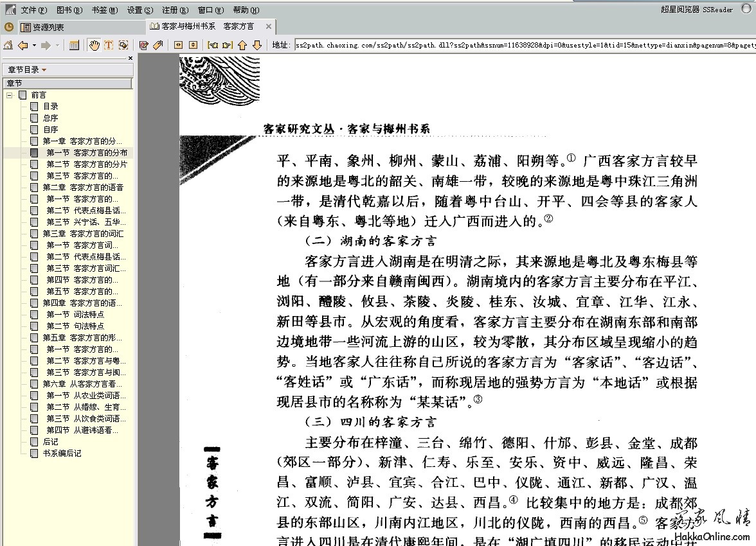Viewport: 756px width, 546px height.
Task: Click the fit-width page icon
Action: pyautogui.click(x=178, y=45)
